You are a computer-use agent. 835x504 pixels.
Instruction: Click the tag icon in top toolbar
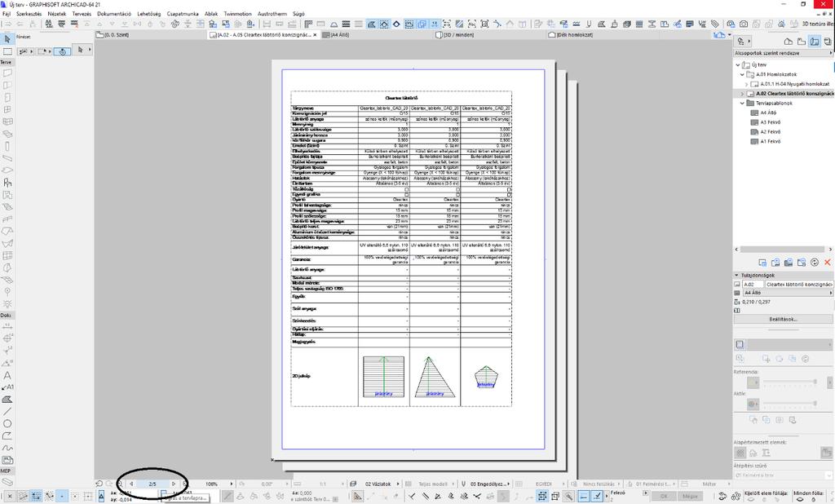(x=714, y=24)
